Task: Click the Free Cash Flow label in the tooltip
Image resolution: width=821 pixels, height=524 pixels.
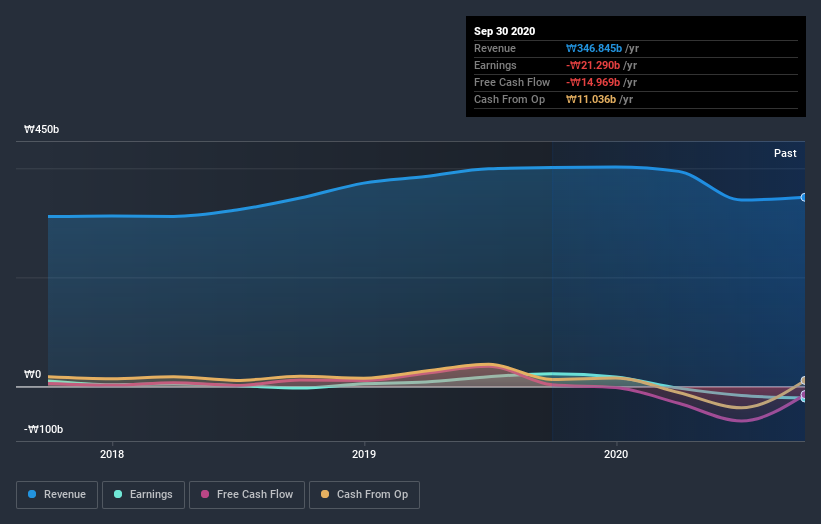Action: coord(512,82)
